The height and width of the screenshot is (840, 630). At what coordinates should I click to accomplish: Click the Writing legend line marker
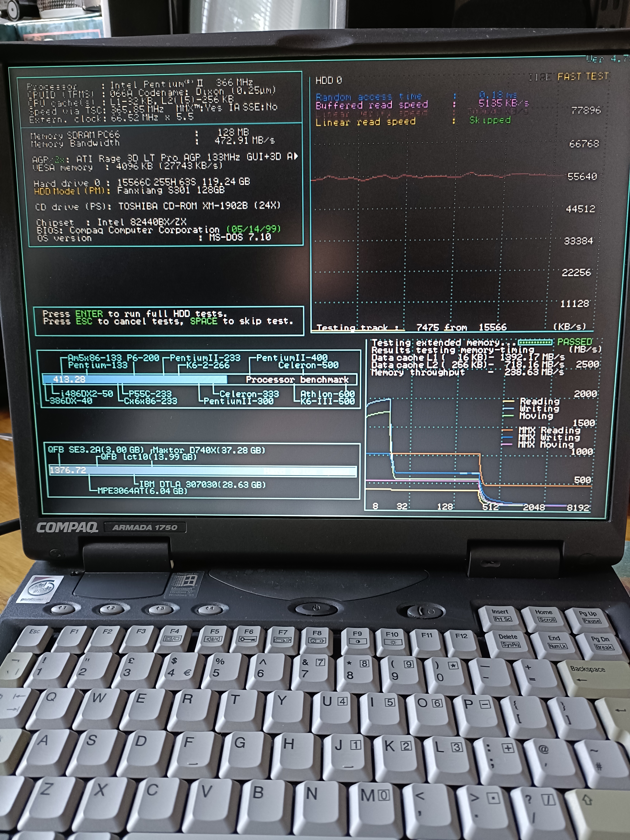(508, 409)
